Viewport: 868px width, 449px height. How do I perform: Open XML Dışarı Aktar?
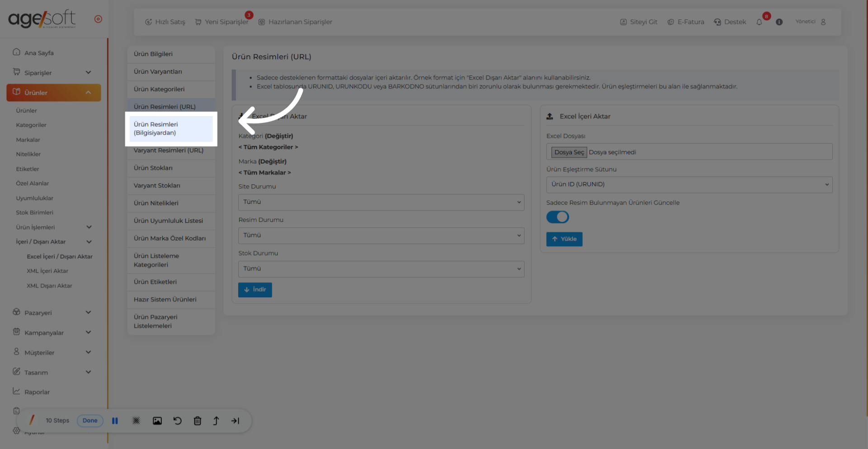[x=49, y=285]
